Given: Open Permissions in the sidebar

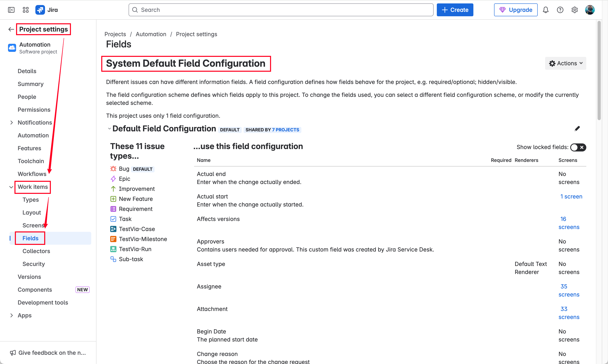Looking at the screenshot, I should (x=34, y=110).
